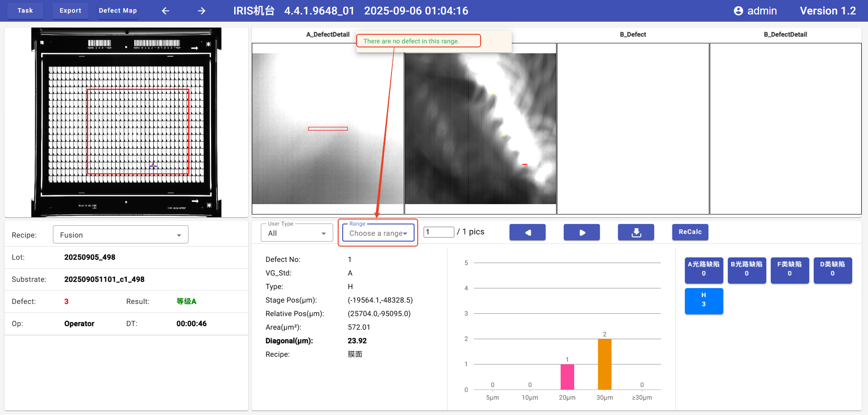Select the H defect type tile
The width and height of the screenshot is (868, 415).
pyautogui.click(x=703, y=300)
